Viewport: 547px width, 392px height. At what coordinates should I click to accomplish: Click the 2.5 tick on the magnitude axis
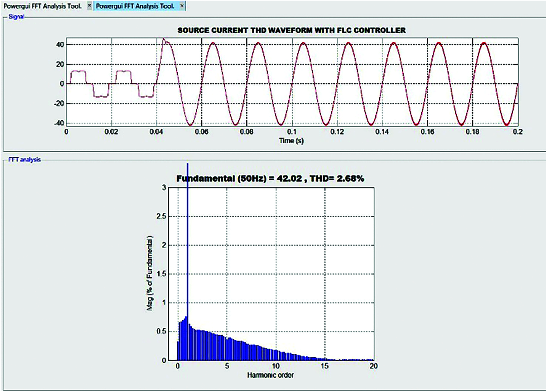point(161,217)
